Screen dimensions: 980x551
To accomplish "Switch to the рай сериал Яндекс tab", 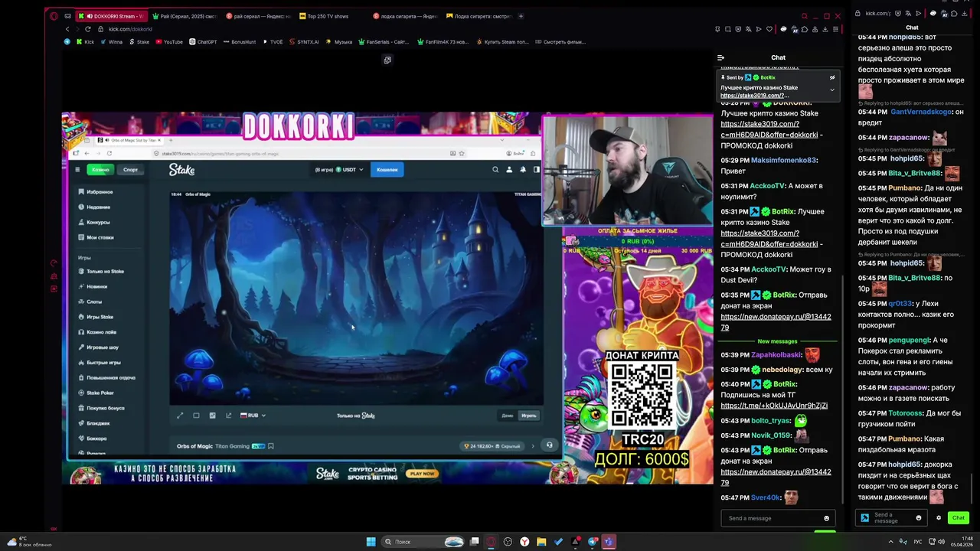I will 258,16.
